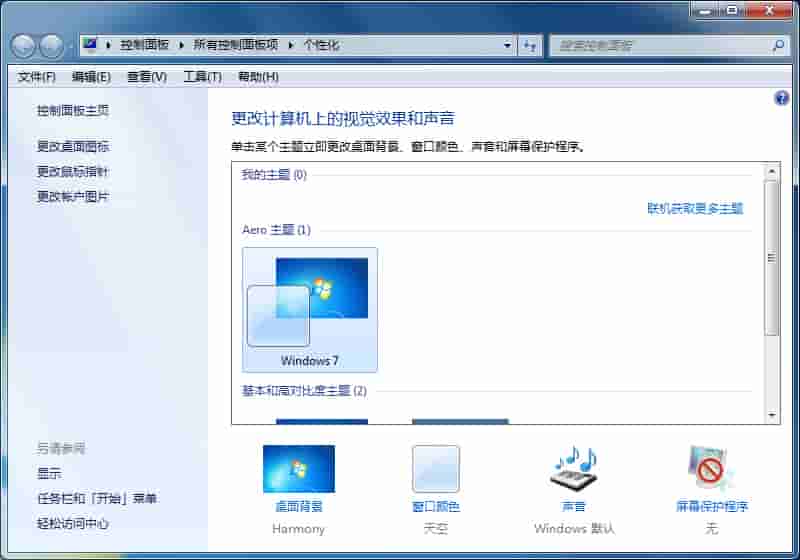Click theme list scrollbar down arrow
The image size is (800, 560).
772,416
